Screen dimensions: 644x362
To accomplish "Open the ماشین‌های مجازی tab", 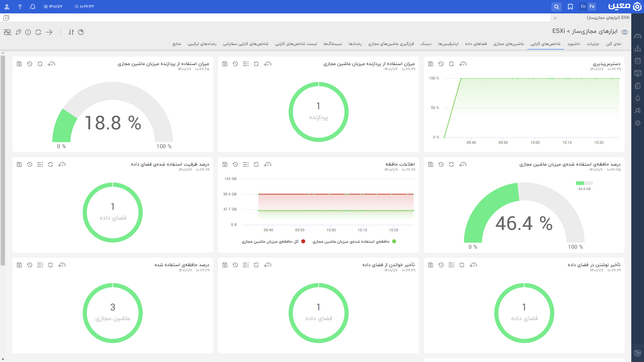I will pyautogui.click(x=508, y=44).
